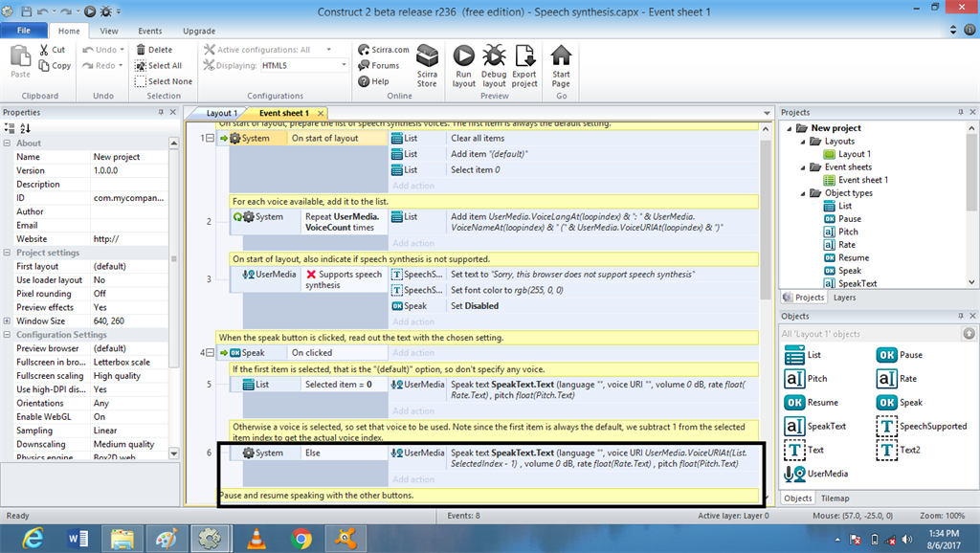Select the SpeakText object icon
Image resolution: width=980 pixels, height=553 pixels.
click(794, 426)
